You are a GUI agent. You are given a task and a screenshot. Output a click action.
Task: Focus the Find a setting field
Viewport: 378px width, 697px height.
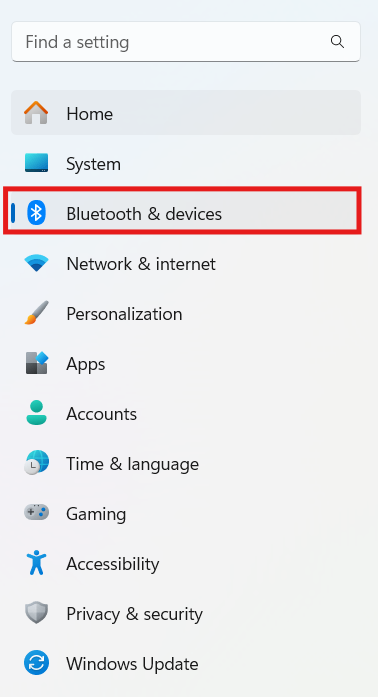[x=186, y=42]
